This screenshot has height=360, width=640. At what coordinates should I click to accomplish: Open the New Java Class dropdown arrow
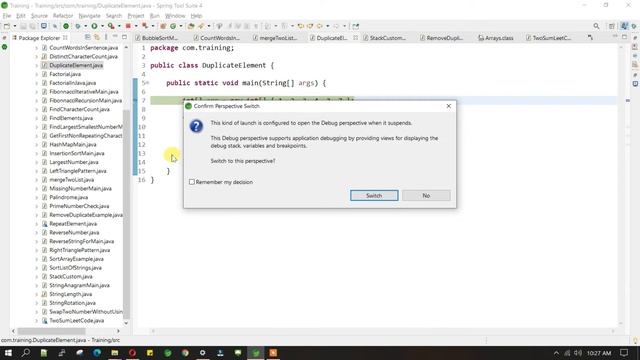coord(181,26)
